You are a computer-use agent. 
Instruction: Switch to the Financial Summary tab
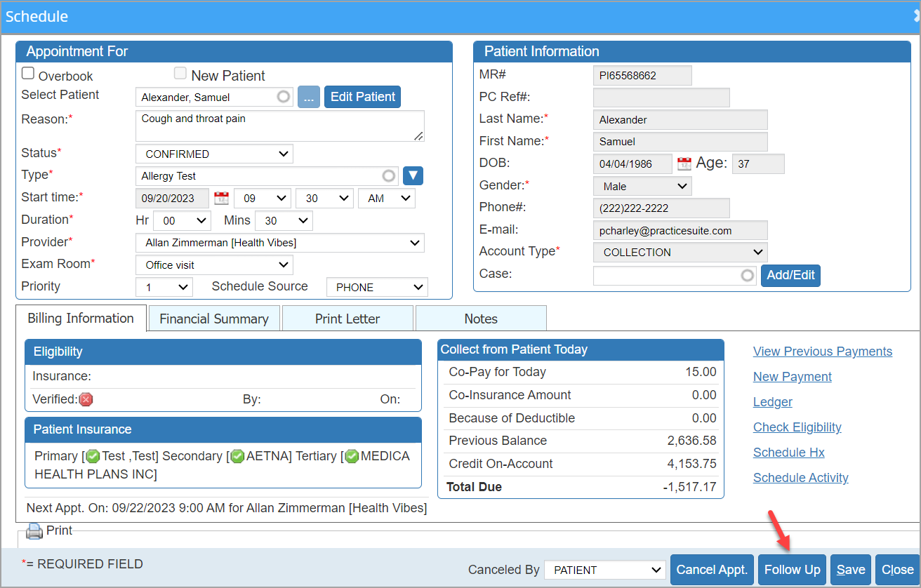pos(214,319)
